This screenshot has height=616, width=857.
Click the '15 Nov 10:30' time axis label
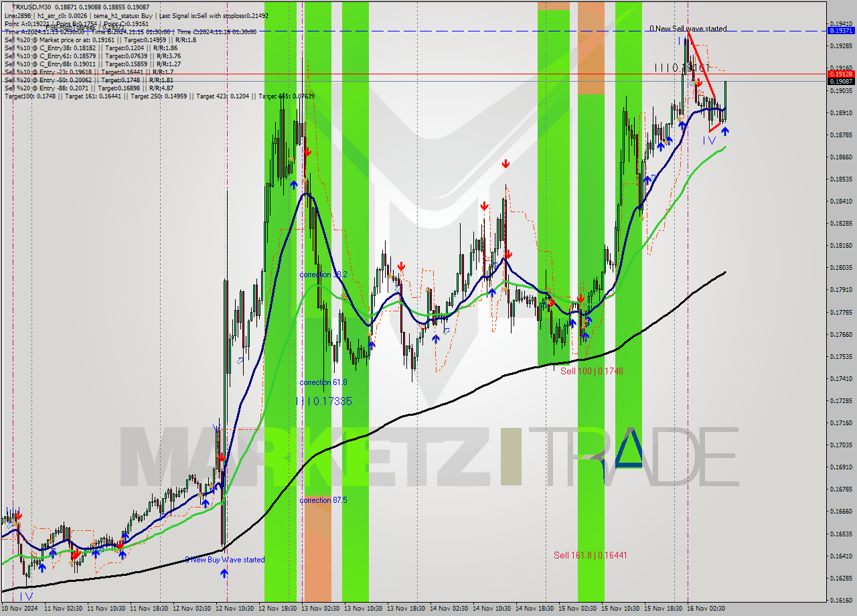[621, 609]
